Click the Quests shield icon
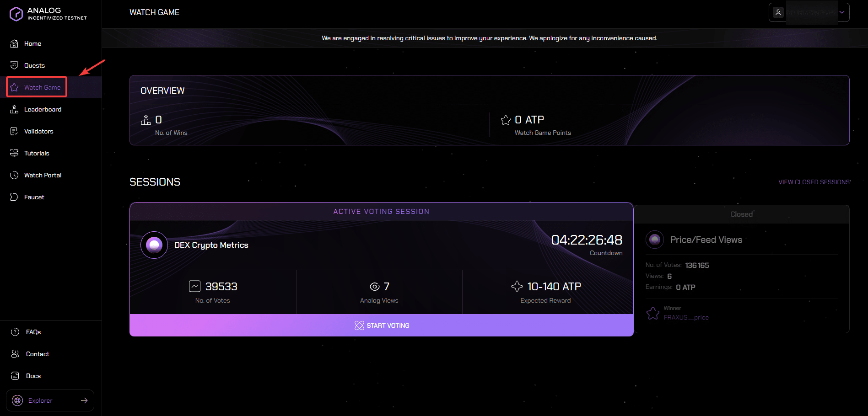This screenshot has height=416, width=868. click(15, 65)
